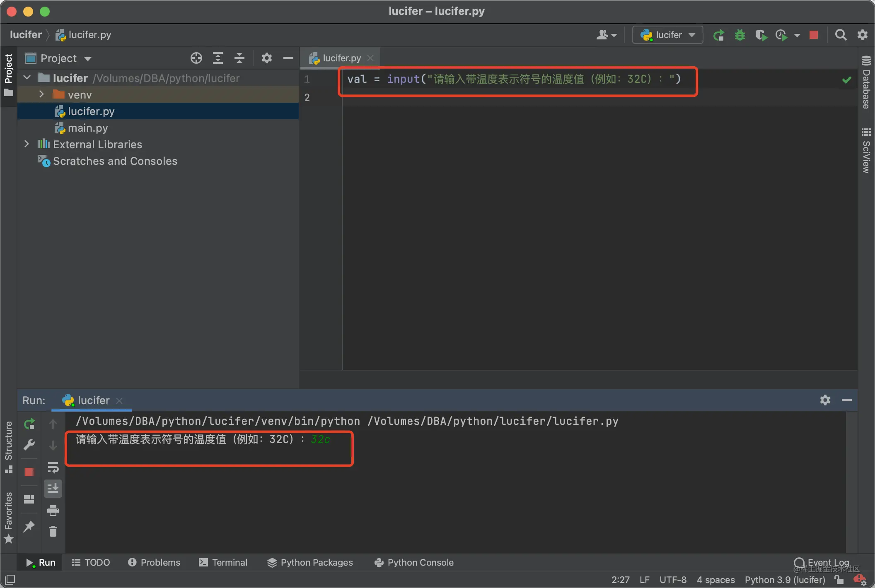Click Expand All in Project panel
Screen dimensions: 875x588
[218, 58]
